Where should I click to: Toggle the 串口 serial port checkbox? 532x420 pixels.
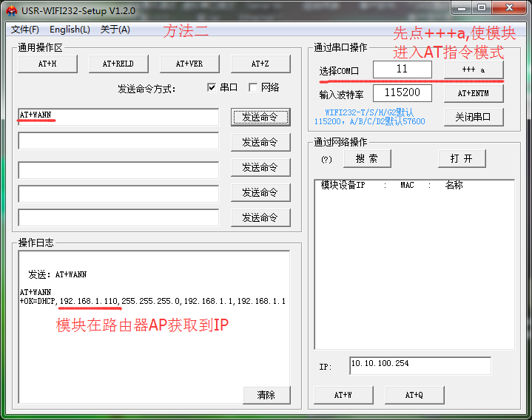click(212, 87)
